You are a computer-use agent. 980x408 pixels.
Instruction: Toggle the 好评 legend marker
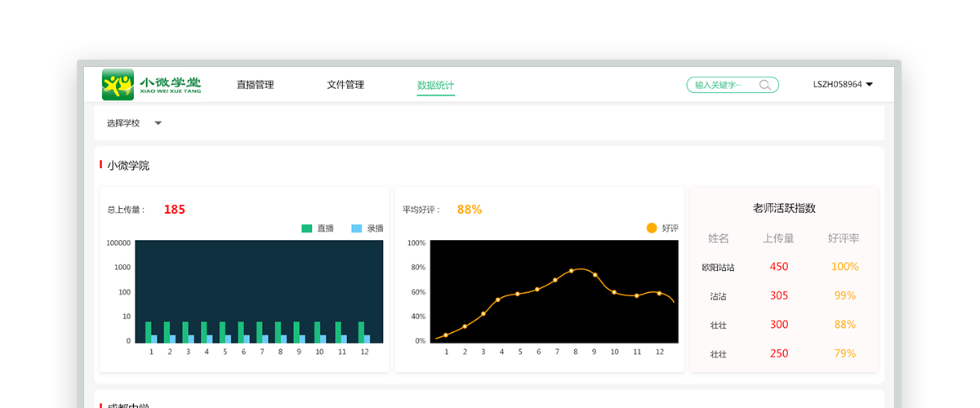click(652, 228)
